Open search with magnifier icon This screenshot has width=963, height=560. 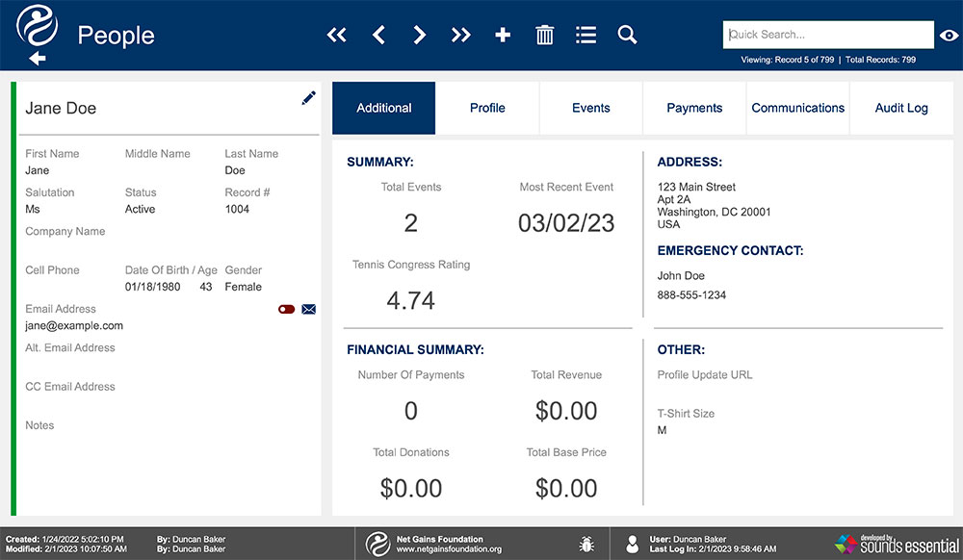click(627, 35)
